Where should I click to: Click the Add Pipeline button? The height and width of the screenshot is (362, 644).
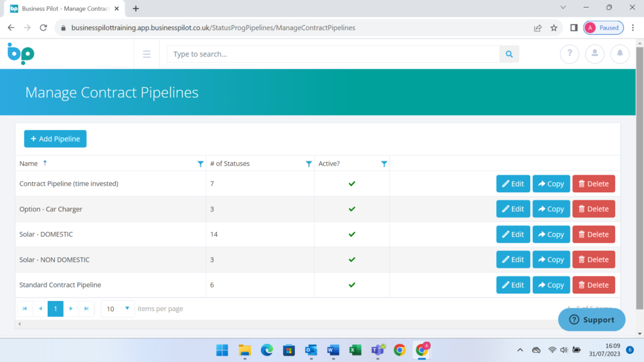pyautogui.click(x=55, y=139)
